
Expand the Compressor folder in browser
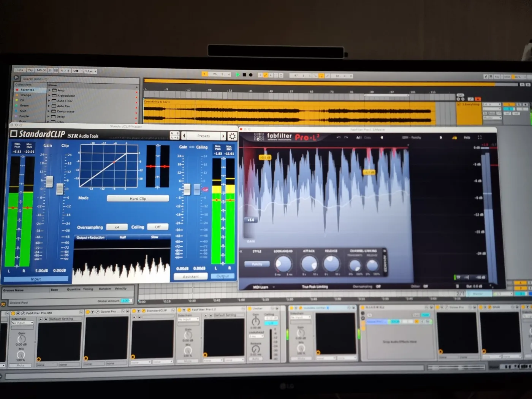click(49, 111)
